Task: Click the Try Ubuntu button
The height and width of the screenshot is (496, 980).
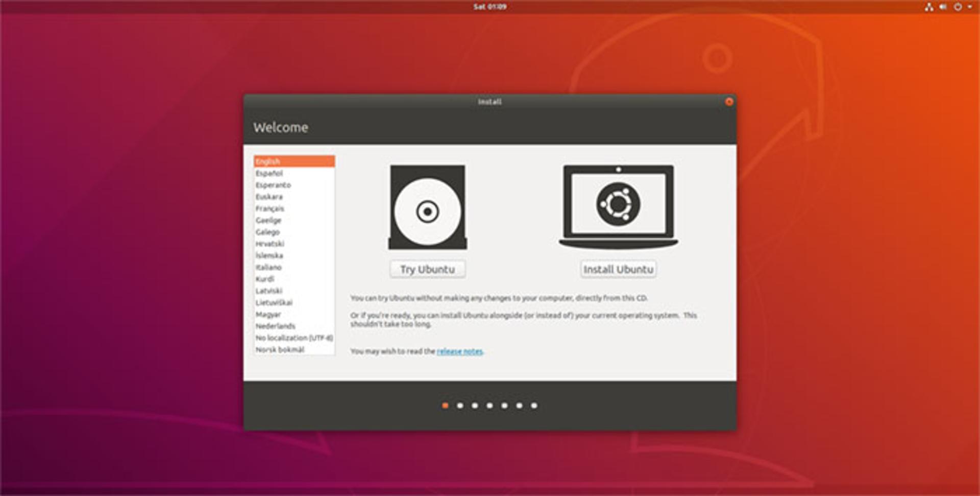Action: 428,269
